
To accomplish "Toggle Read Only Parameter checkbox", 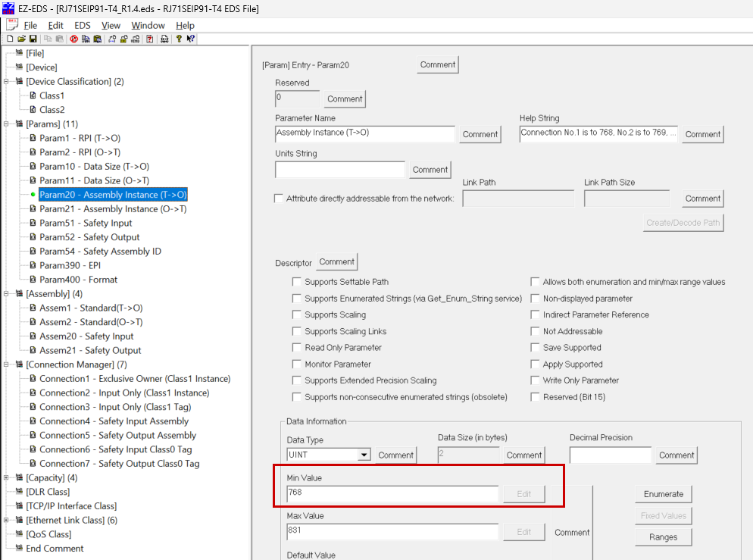I will pos(297,347).
